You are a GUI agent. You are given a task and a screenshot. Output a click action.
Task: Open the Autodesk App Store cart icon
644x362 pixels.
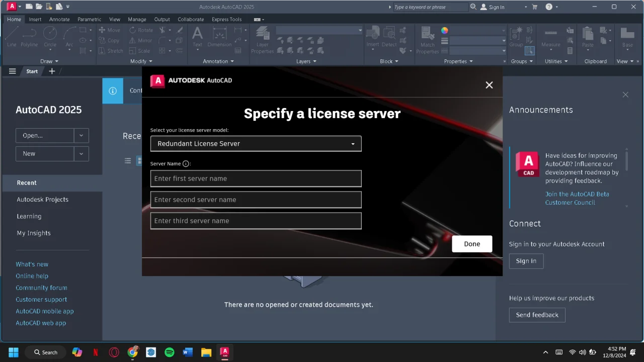pos(534,7)
